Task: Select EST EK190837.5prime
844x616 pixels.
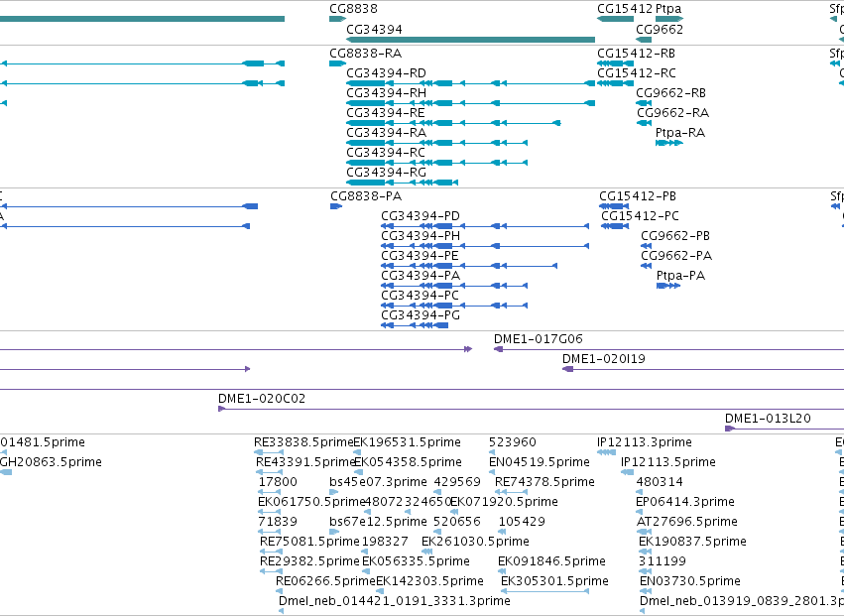Action: (x=692, y=542)
